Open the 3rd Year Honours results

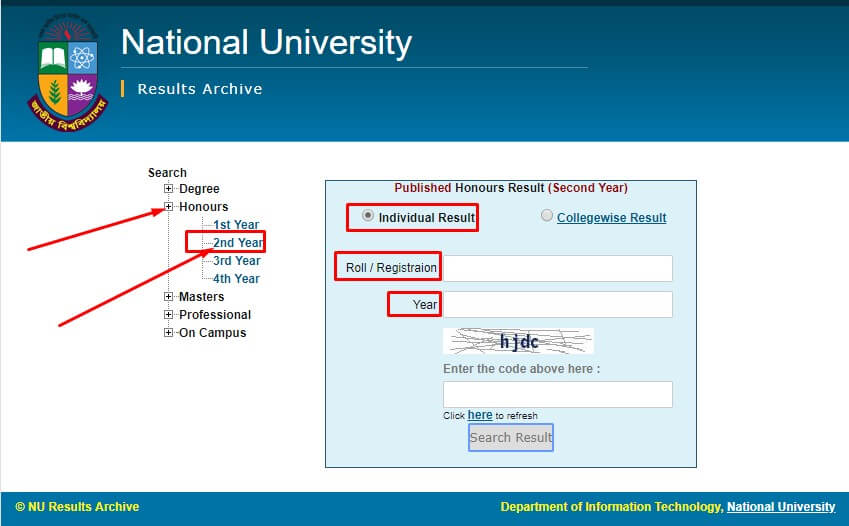click(x=237, y=261)
